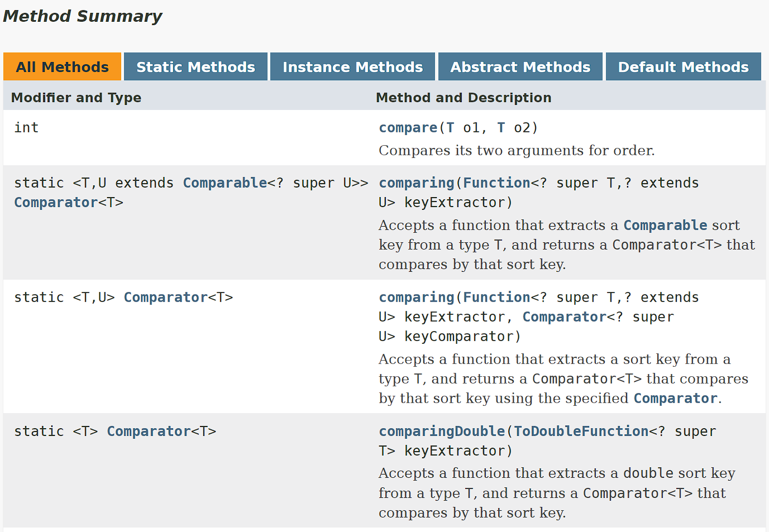This screenshot has height=532, width=769.
Task: Switch to the Static Methods tab
Action: tap(195, 66)
